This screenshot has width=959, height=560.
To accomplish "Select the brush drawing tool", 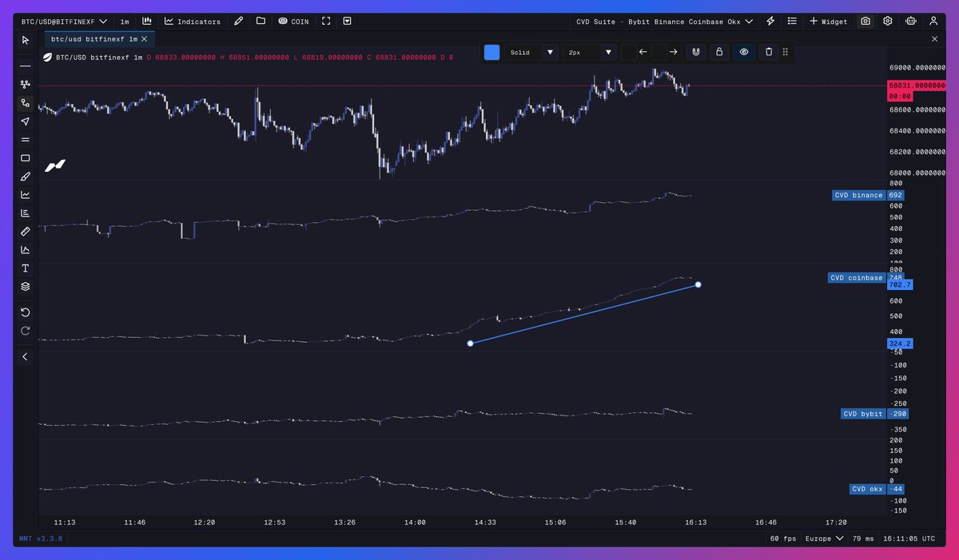I will pyautogui.click(x=25, y=177).
